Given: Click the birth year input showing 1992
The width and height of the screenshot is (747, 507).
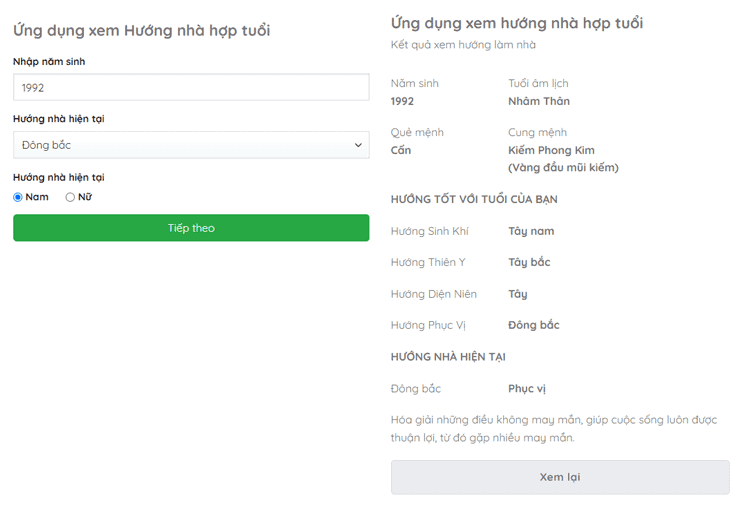Looking at the screenshot, I should [x=191, y=87].
